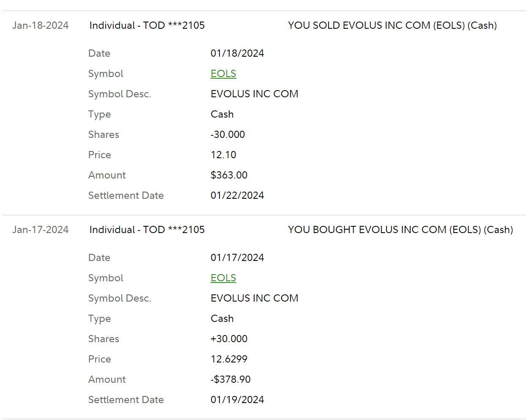The image size is (526, 420).
Task: Click the YOU BOUGHT EVOLUS INC COM description
Action: click(400, 230)
